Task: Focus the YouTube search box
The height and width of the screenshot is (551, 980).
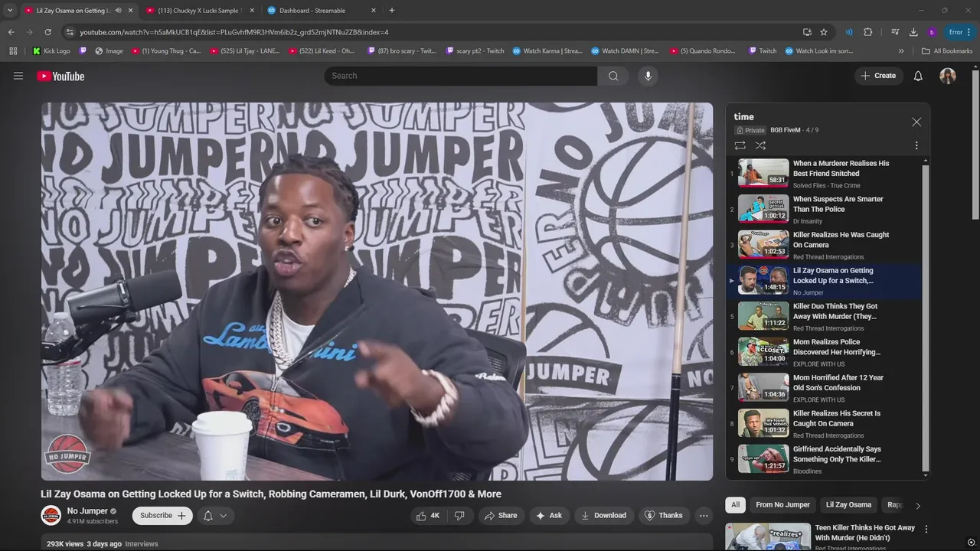Action: 460,76
